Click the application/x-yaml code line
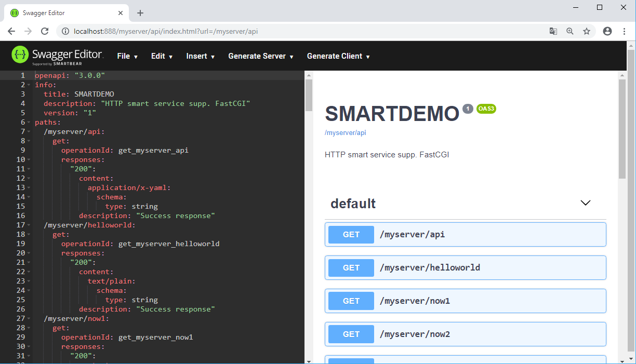Viewport: 636px width, 364px height. pyautogui.click(x=129, y=187)
